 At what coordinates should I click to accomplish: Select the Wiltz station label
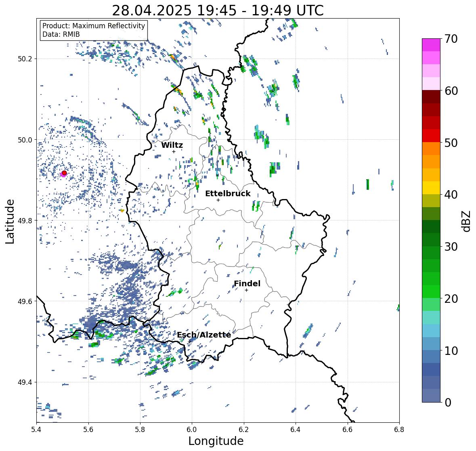(x=172, y=145)
